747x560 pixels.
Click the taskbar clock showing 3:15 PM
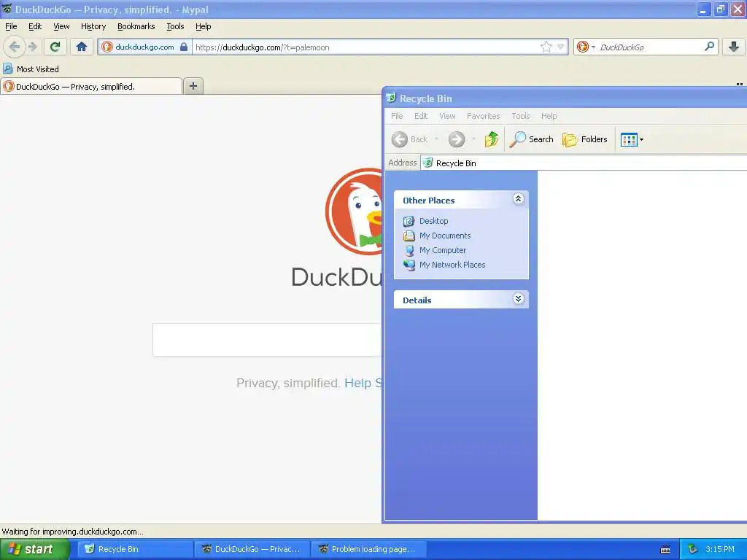pyautogui.click(x=720, y=549)
